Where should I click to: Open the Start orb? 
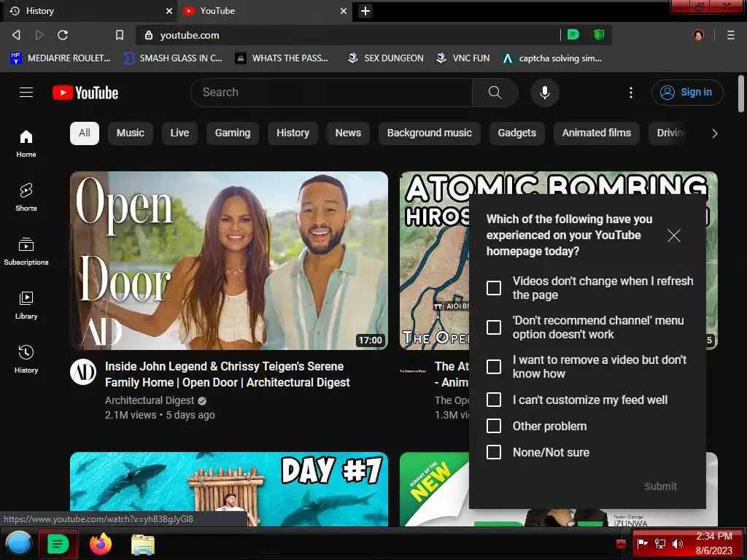(19, 544)
